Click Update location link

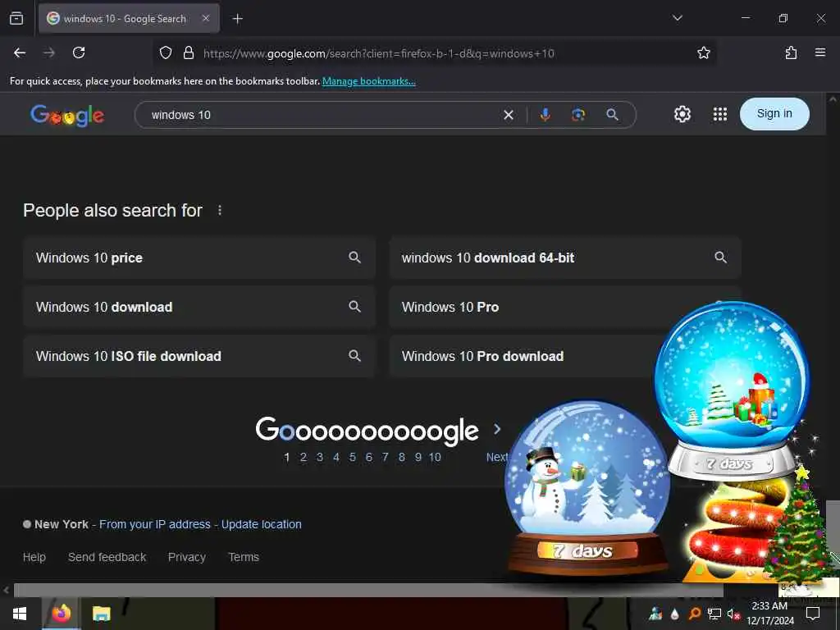(x=262, y=524)
